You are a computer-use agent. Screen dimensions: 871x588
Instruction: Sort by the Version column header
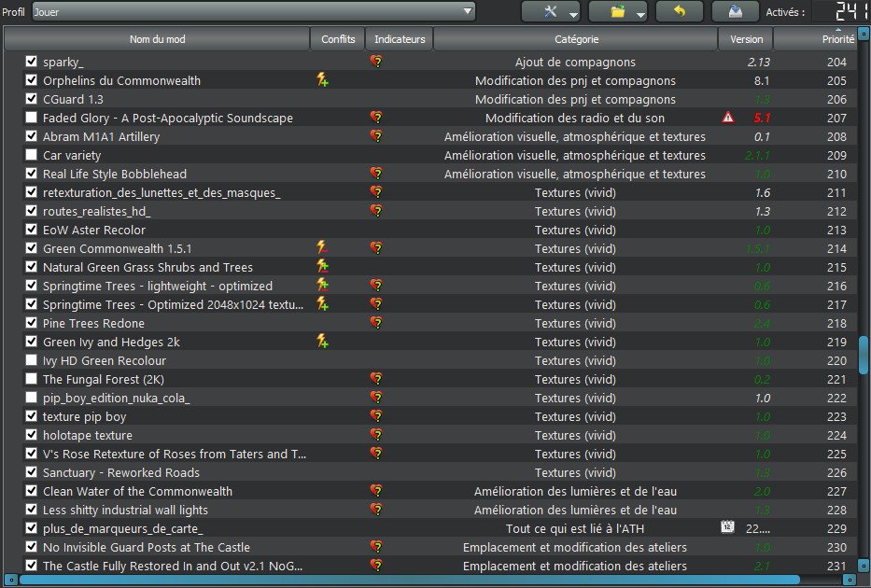(746, 39)
